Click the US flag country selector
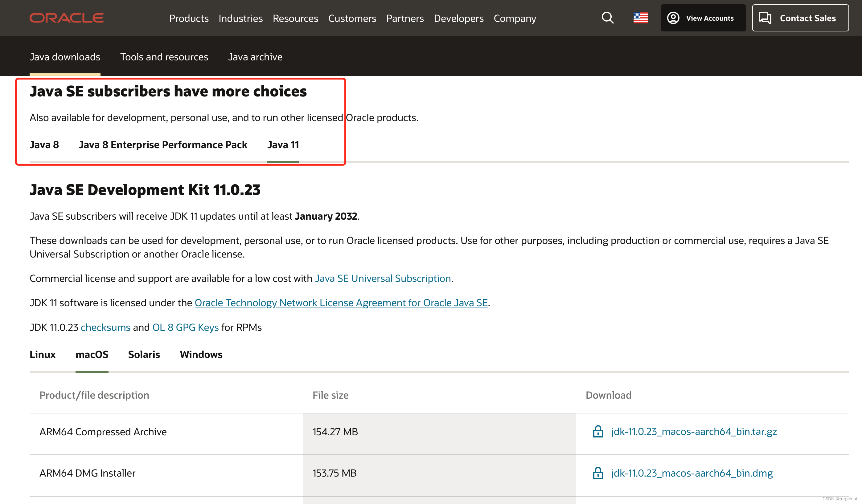The image size is (862, 504). 641,18
